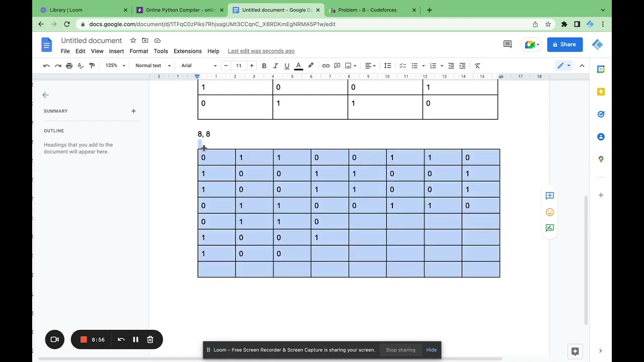Open the Arial font dropdown

tap(199, 66)
